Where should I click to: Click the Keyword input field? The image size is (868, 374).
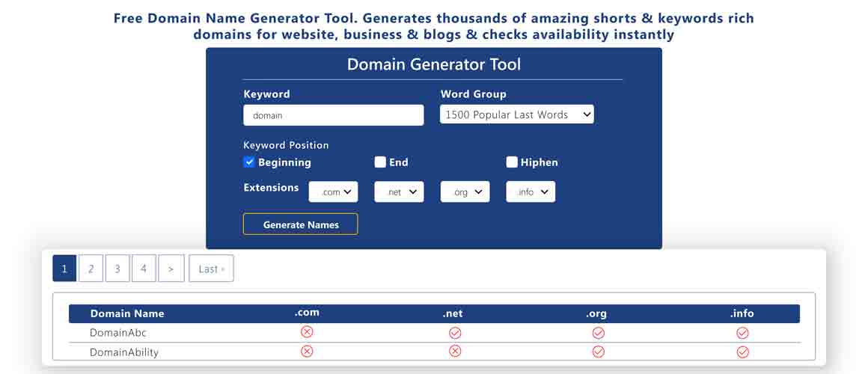333,115
